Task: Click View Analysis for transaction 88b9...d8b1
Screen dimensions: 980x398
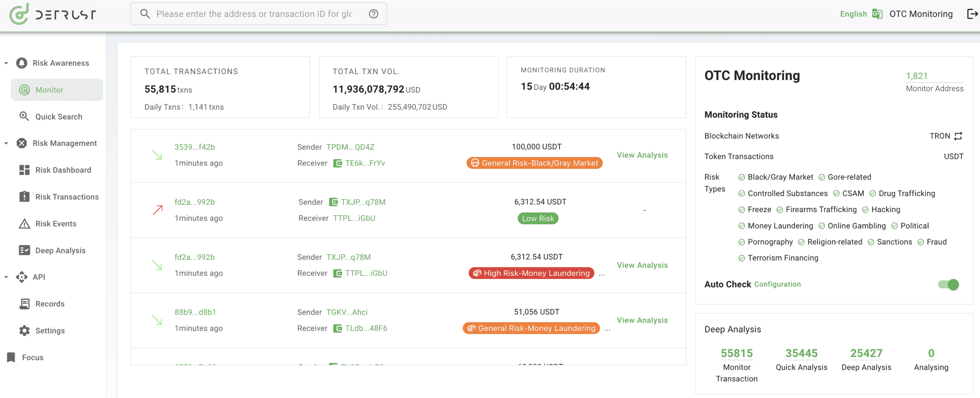Action: (642, 319)
